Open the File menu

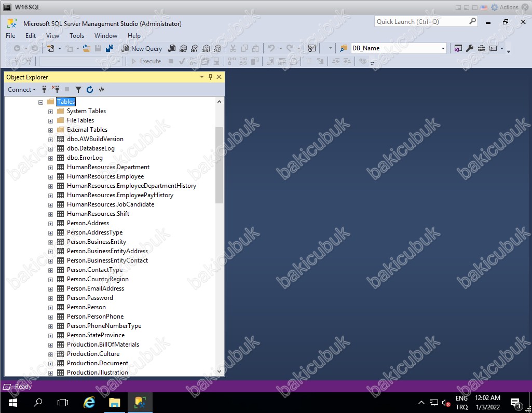[10, 36]
